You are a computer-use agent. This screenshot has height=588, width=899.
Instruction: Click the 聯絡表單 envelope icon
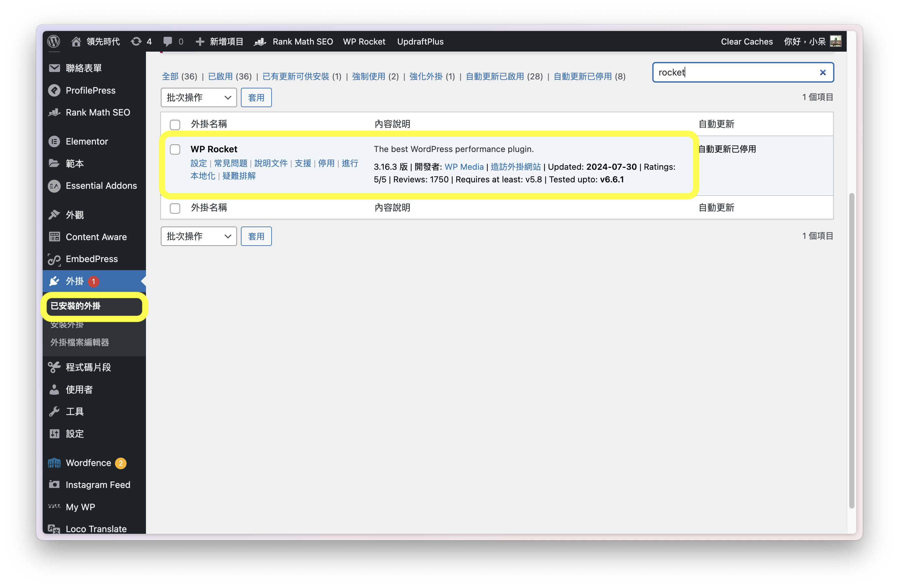[54, 68]
